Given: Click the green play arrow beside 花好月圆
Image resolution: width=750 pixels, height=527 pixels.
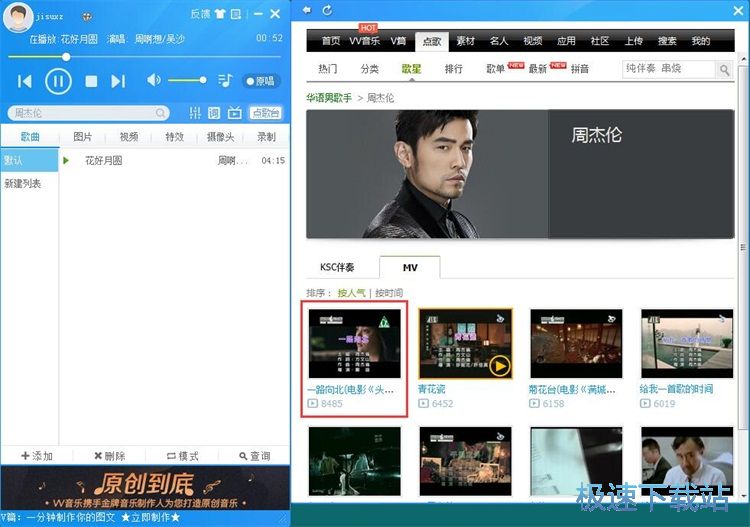Looking at the screenshot, I should coord(66,161).
